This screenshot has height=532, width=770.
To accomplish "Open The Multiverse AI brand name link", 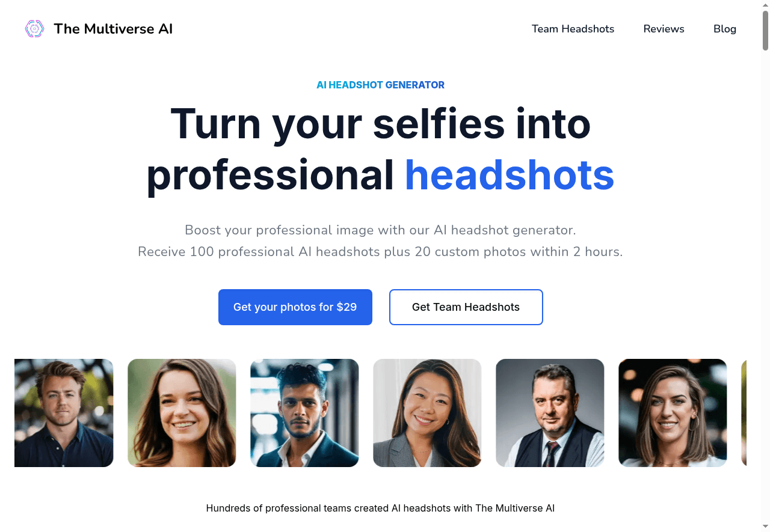I will click(x=113, y=29).
